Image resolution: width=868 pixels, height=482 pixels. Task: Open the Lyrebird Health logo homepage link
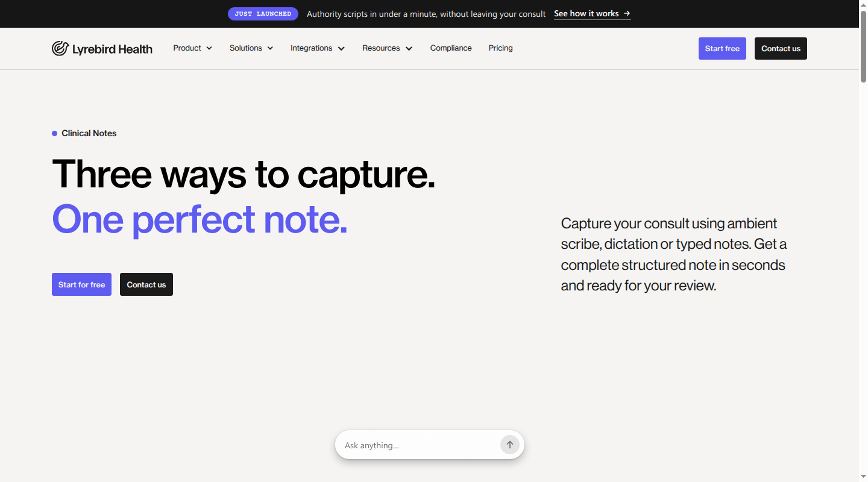coord(102,49)
